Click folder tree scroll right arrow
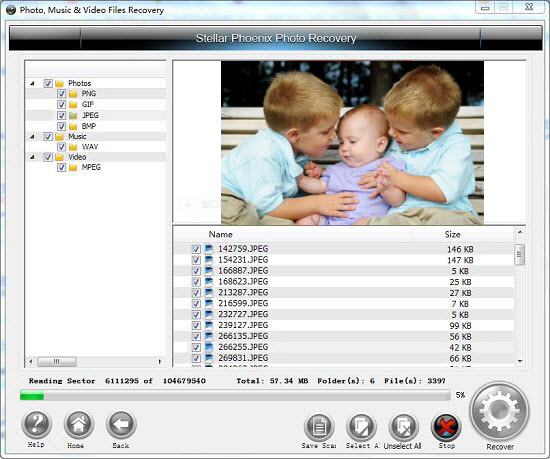550x459 pixels. (x=160, y=361)
